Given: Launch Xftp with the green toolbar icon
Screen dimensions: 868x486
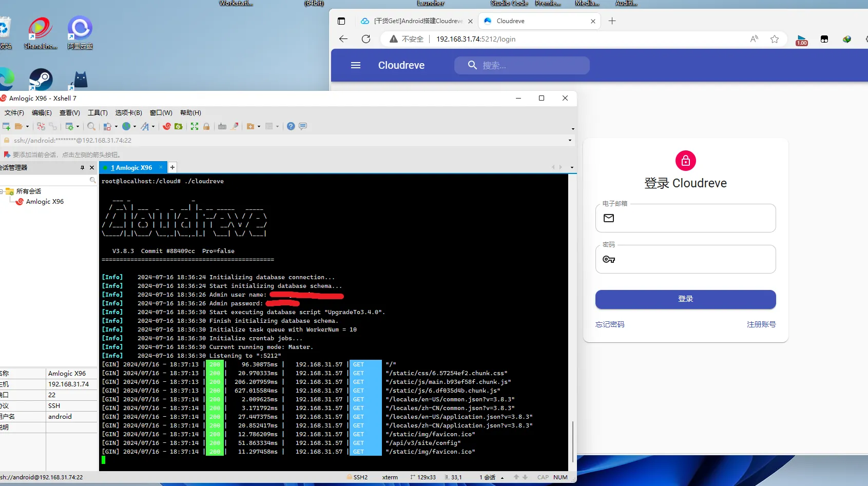Looking at the screenshot, I should tap(179, 126).
